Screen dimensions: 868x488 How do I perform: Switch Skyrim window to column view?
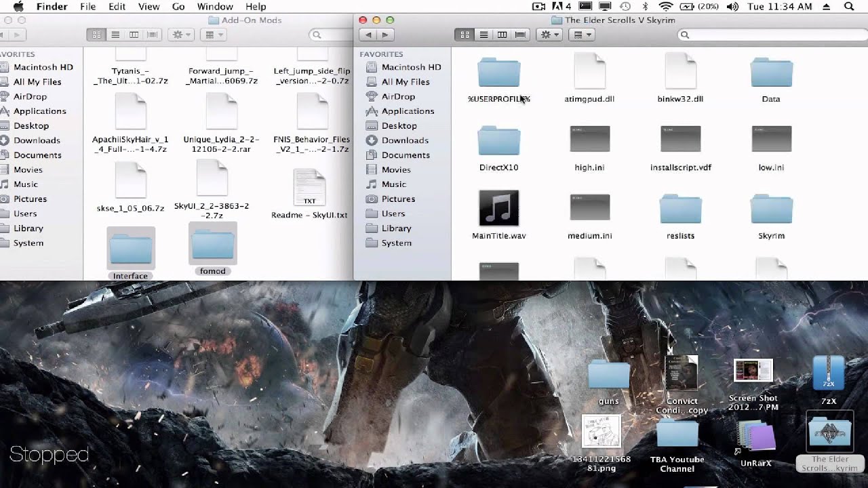click(x=502, y=35)
